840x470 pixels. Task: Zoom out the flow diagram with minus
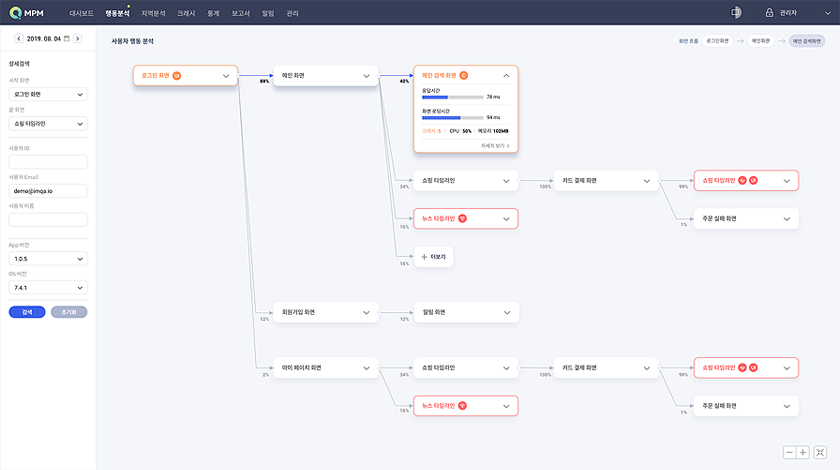tap(789, 452)
